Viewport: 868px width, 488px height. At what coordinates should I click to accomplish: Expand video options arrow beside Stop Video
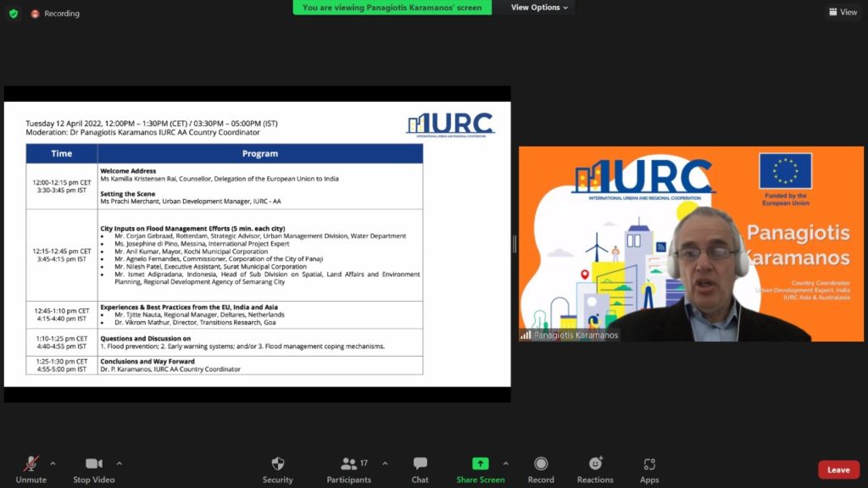pos(119,463)
